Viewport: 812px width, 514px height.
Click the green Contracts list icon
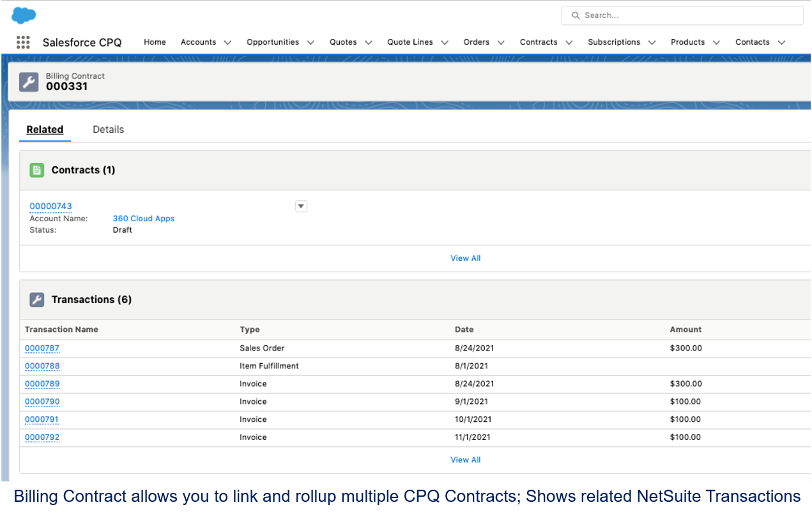[x=37, y=170]
